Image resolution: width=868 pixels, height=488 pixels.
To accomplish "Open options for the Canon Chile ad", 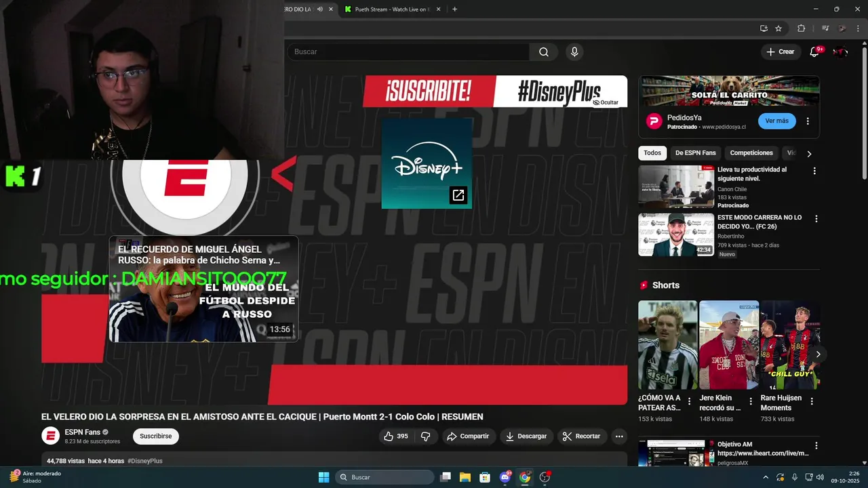I will [814, 171].
